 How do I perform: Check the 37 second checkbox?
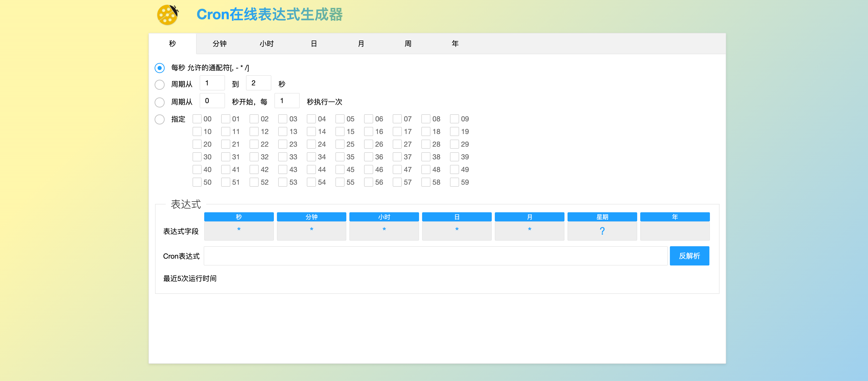point(397,157)
